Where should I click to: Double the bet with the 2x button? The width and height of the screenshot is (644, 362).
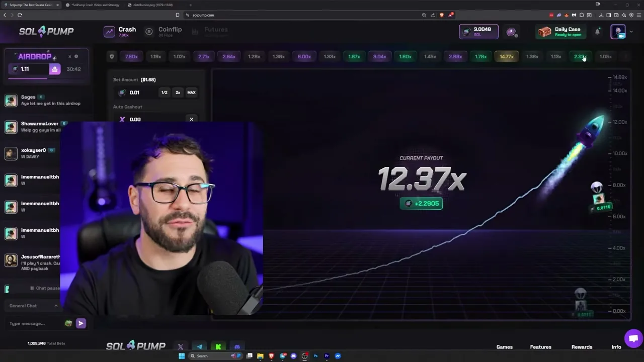click(178, 93)
